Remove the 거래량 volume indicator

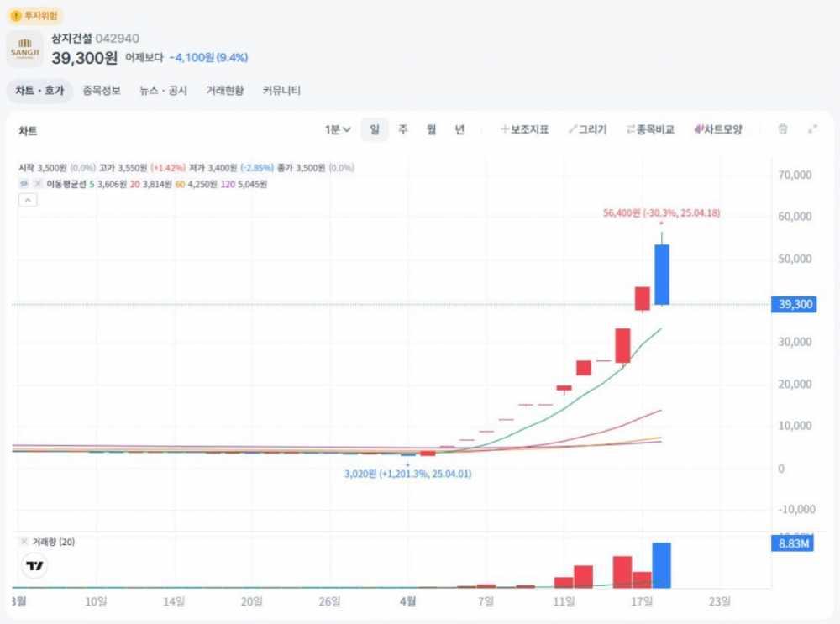point(24,543)
